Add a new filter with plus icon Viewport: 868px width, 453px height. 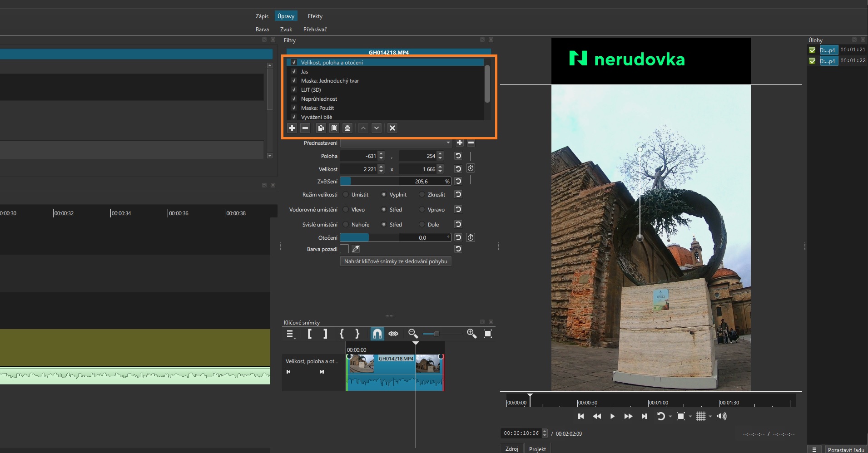point(292,128)
